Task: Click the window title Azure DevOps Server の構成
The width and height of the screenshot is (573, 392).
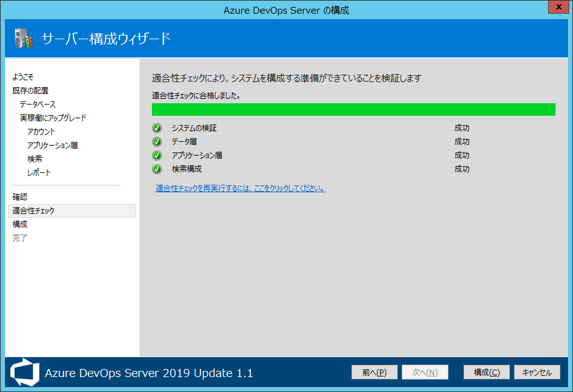Action: (286, 10)
